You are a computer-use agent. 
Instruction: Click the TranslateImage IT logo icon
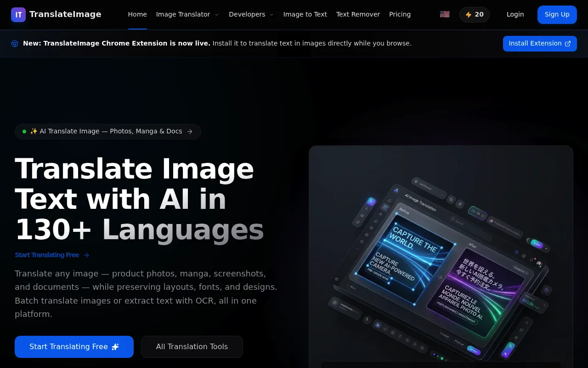point(18,15)
